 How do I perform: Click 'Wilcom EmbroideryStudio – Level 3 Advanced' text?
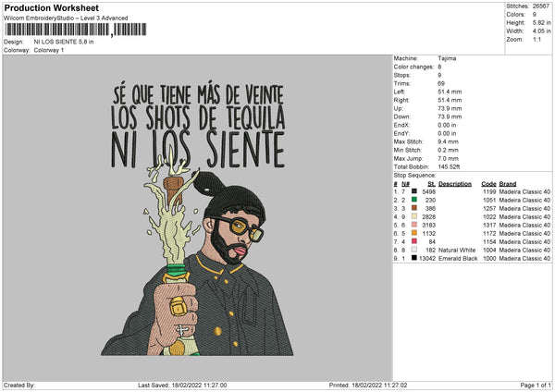coord(66,18)
